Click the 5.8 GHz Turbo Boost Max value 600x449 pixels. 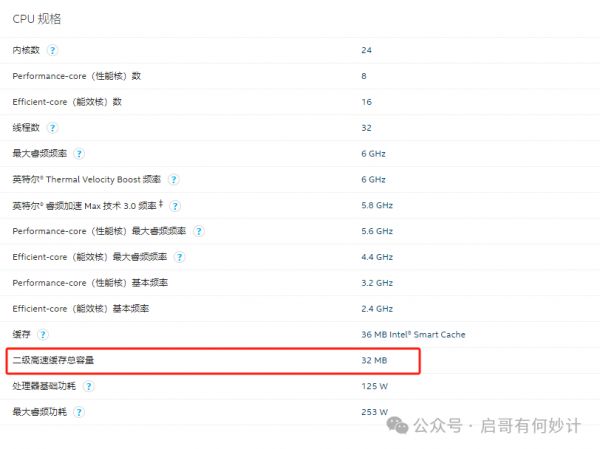[x=375, y=206]
